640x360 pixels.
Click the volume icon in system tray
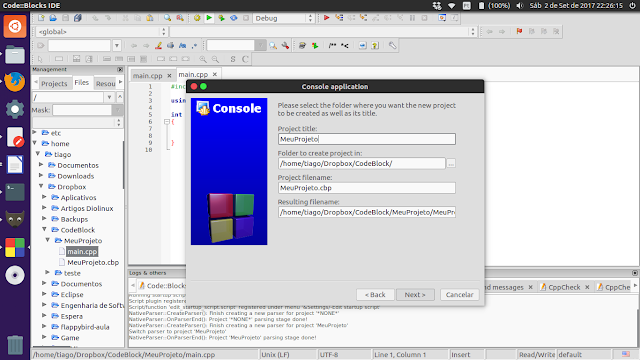click(520, 6)
